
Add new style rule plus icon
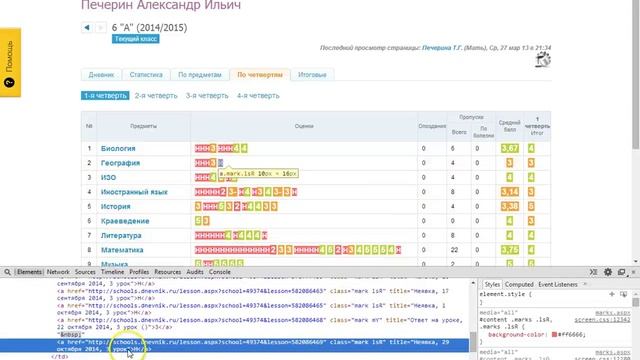[x=611, y=294]
